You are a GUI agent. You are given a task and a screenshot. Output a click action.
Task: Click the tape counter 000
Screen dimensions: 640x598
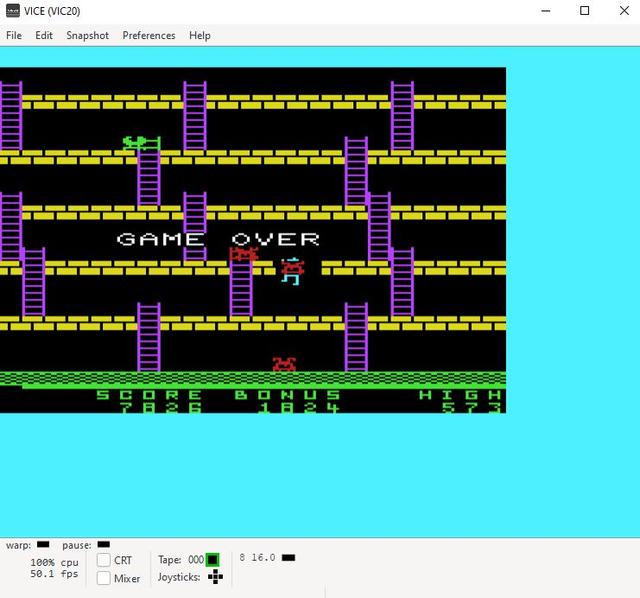(196, 560)
